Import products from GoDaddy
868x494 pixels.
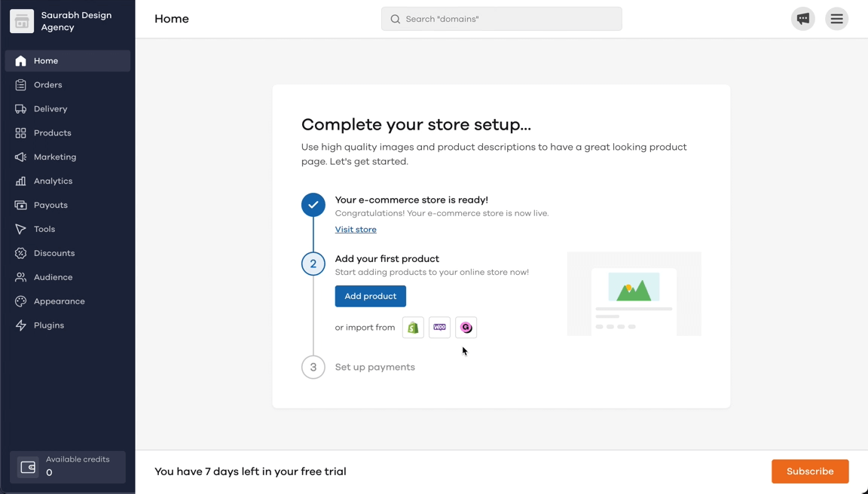[x=466, y=327]
